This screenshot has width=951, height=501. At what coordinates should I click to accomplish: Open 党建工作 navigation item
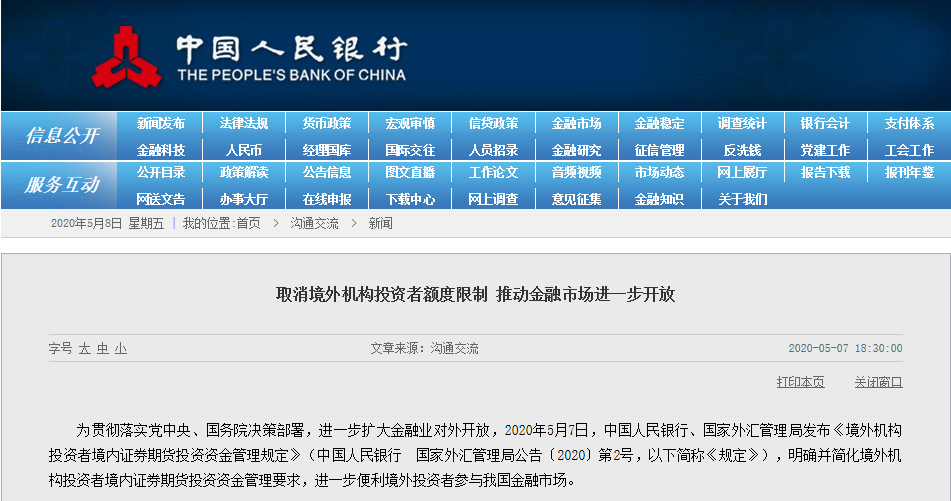pos(825,150)
